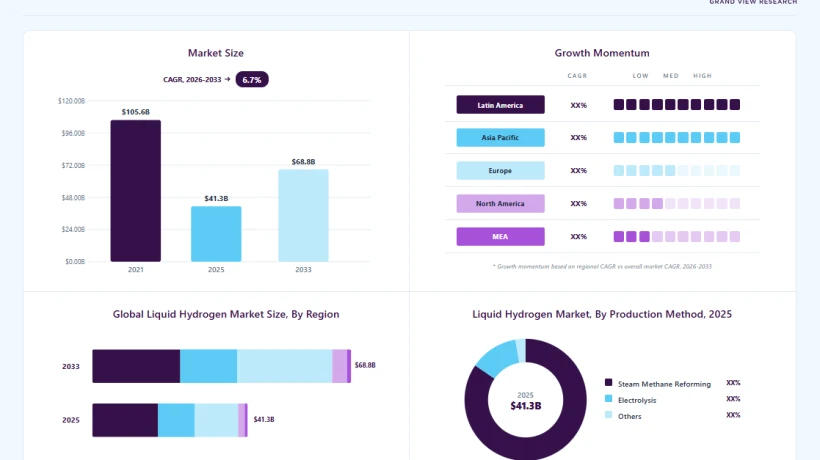Click the Electrolysis legend swatch
The height and width of the screenshot is (460, 820).
click(608, 398)
